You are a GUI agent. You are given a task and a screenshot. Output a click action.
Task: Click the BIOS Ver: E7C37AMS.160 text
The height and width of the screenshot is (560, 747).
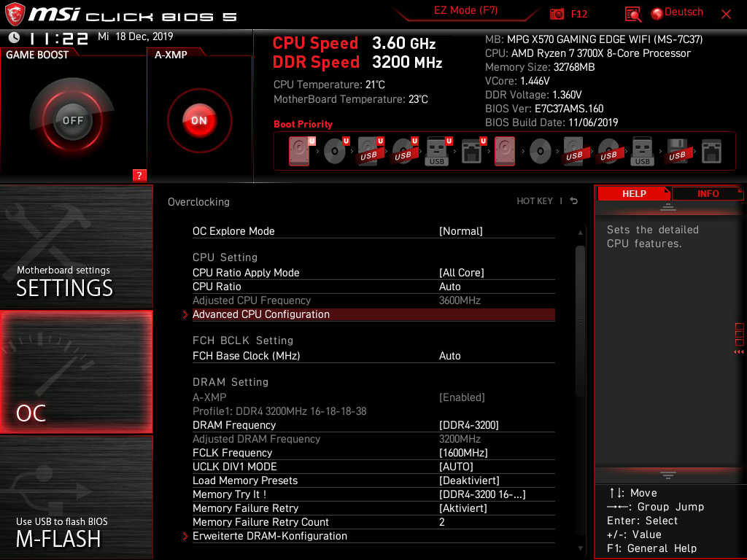coord(544,109)
